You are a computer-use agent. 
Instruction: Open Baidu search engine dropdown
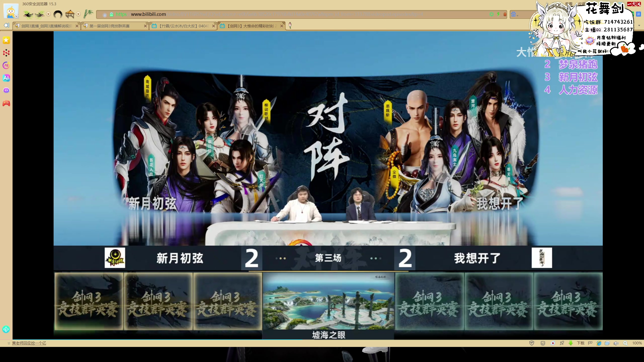pyautogui.click(x=515, y=15)
